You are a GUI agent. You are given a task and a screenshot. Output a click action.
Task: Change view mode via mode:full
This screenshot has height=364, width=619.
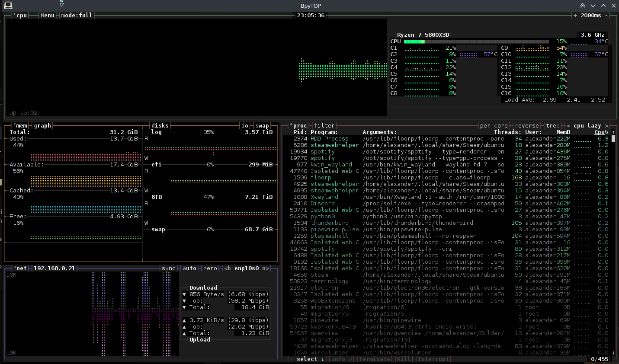click(77, 15)
